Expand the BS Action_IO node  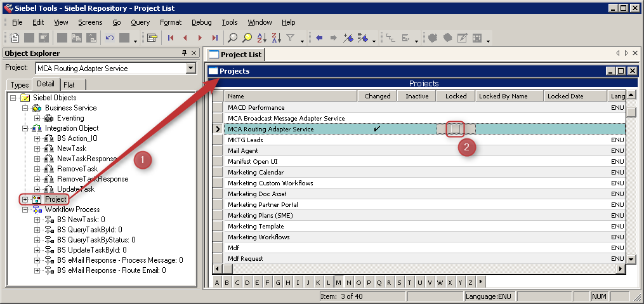37,138
